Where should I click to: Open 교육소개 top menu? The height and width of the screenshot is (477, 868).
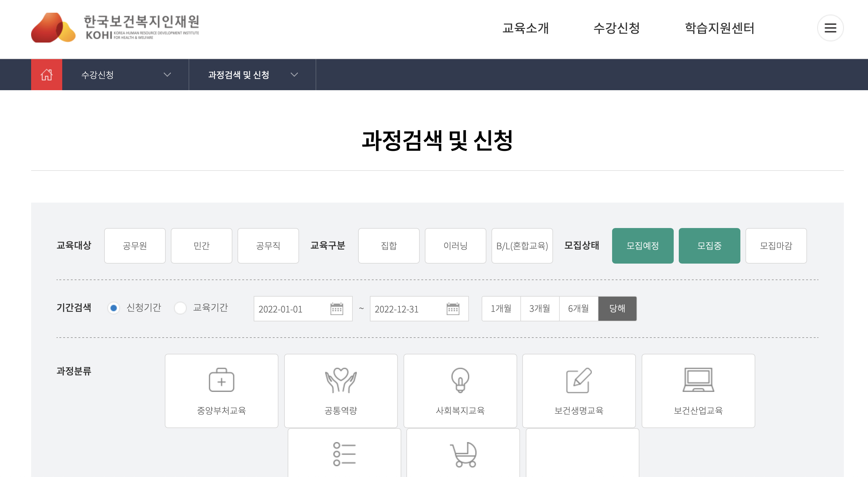(525, 28)
